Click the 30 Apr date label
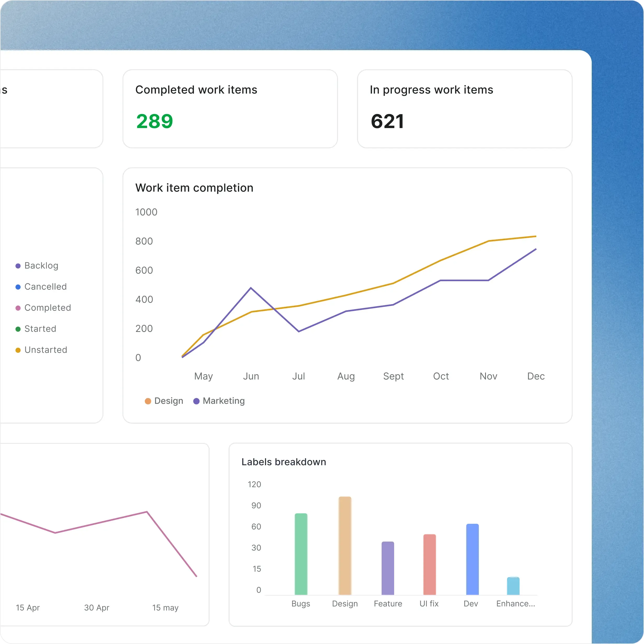644x644 pixels. click(x=97, y=608)
